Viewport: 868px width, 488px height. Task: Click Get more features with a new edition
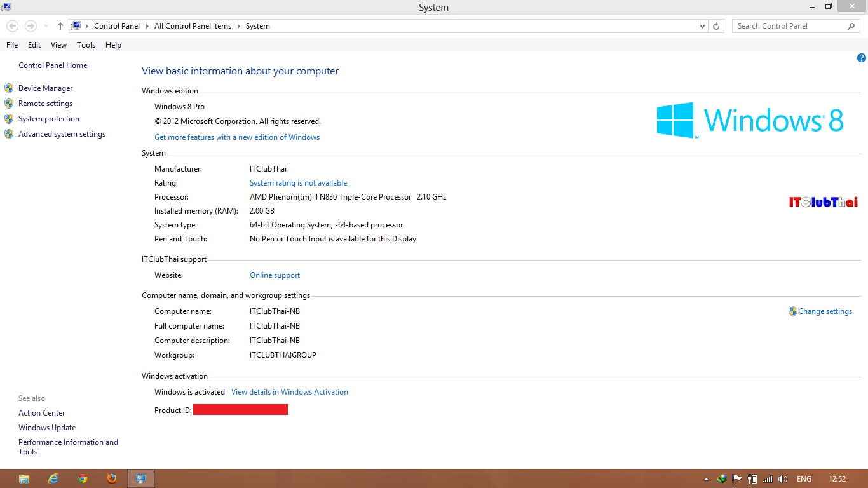coord(237,137)
